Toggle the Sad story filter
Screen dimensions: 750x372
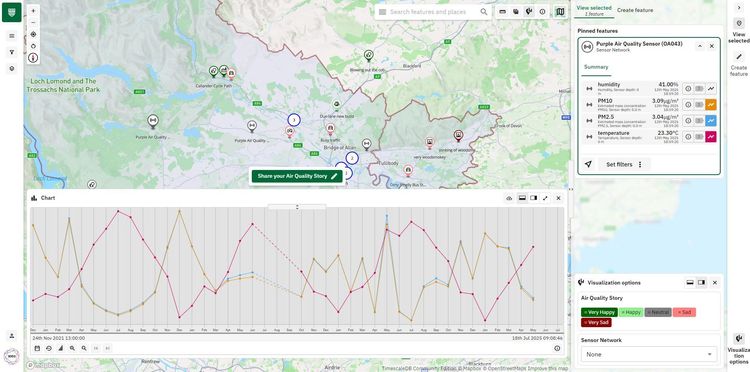(684, 312)
